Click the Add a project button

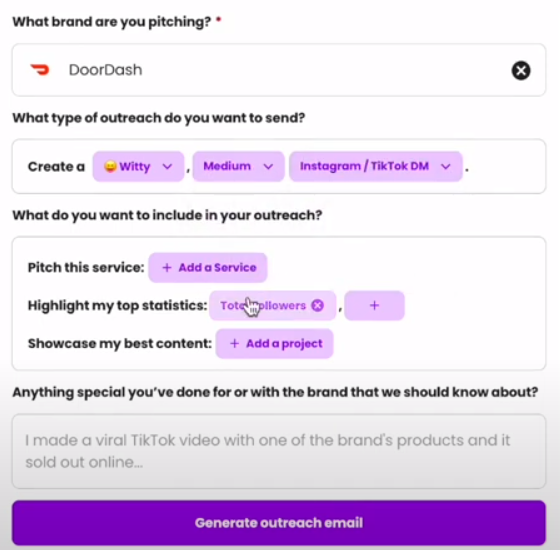274,344
